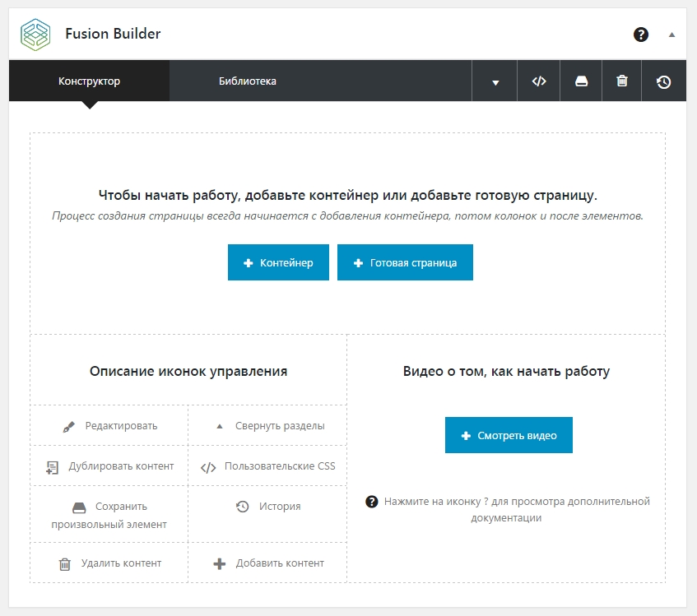The height and width of the screenshot is (616, 697).
Task: Click the Готовая страница button
Action: click(405, 263)
